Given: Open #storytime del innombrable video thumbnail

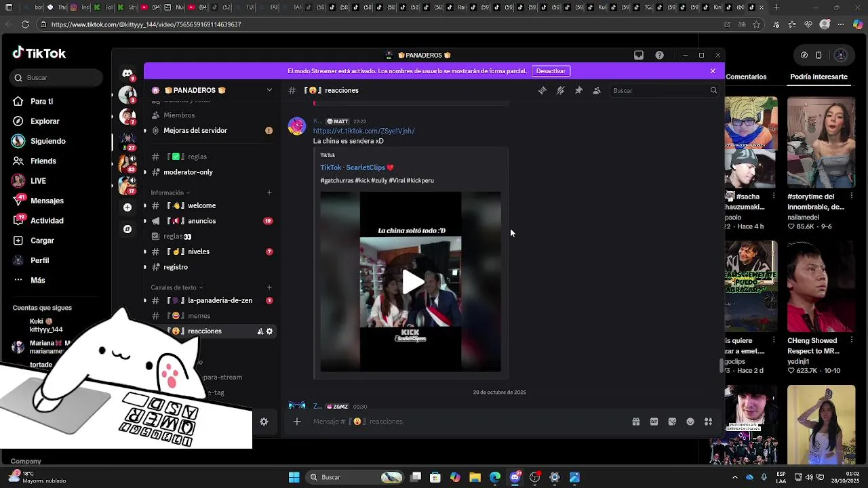Looking at the screenshot, I should click(821, 142).
